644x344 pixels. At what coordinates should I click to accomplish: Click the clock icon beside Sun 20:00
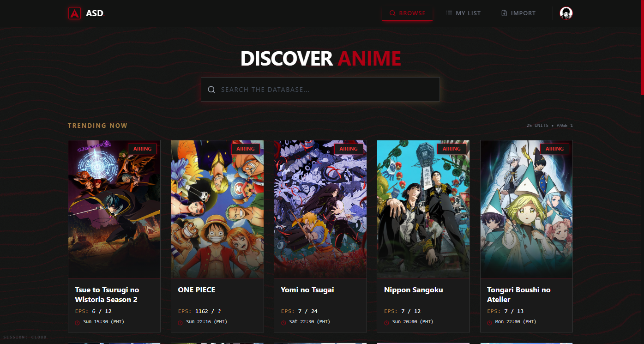386,322
